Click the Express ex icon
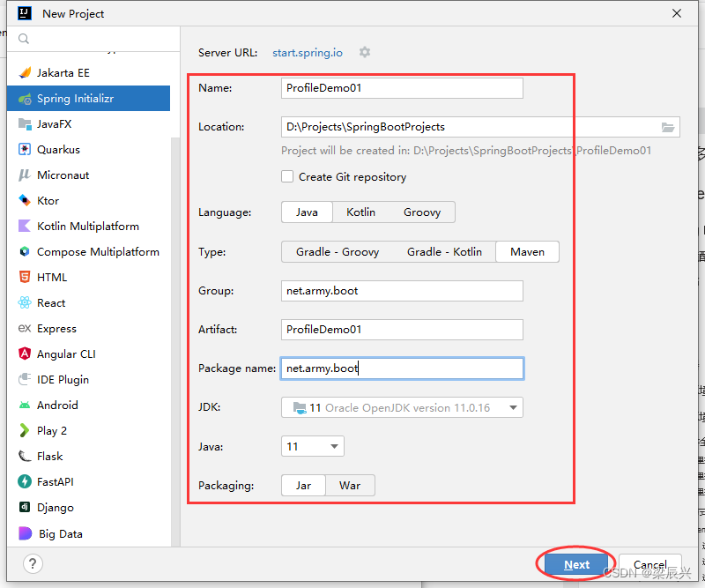705x588 pixels. pyautogui.click(x=25, y=329)
